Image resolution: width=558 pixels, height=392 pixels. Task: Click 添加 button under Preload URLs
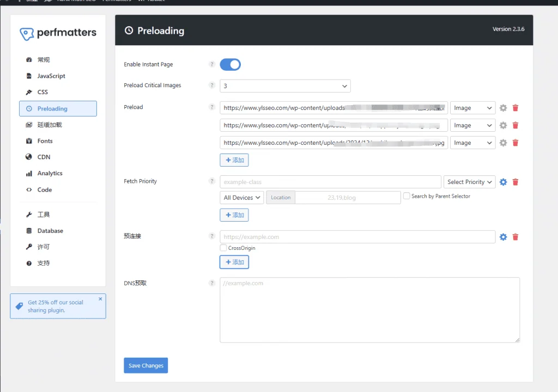[x=234, y=160]
